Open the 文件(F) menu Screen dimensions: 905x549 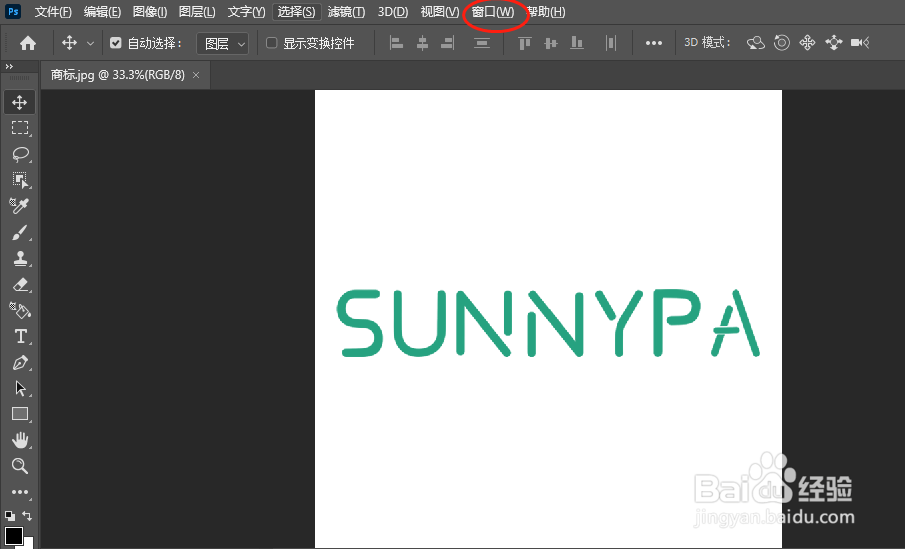[53, 12]
